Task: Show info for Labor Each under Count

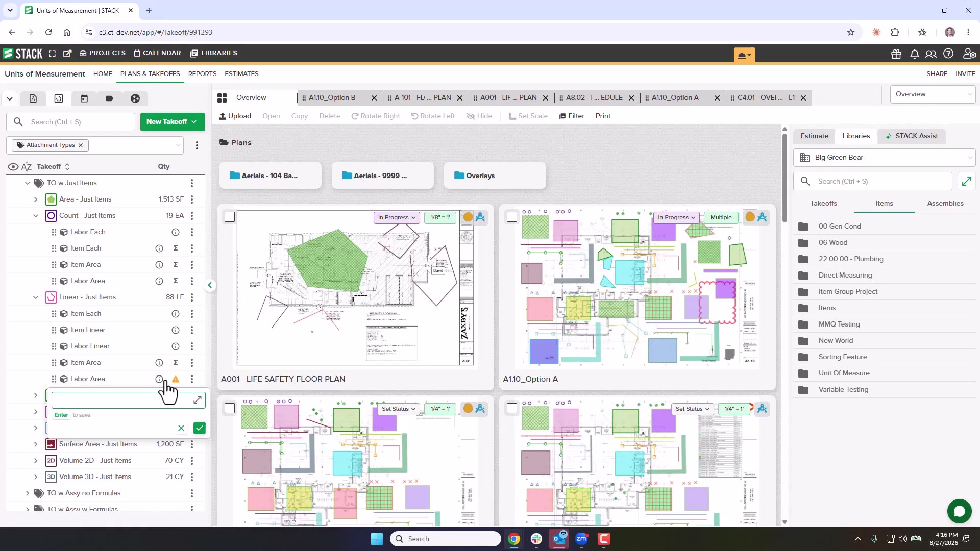Action: pyautogui.click(x=176, y=232)
